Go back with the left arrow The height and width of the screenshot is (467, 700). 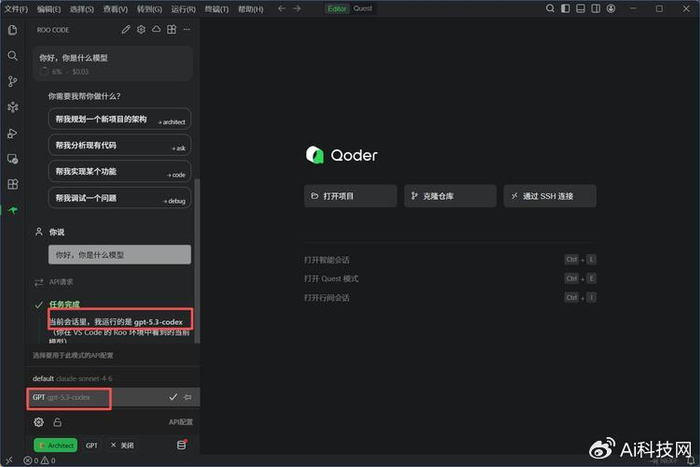[281, 8]
